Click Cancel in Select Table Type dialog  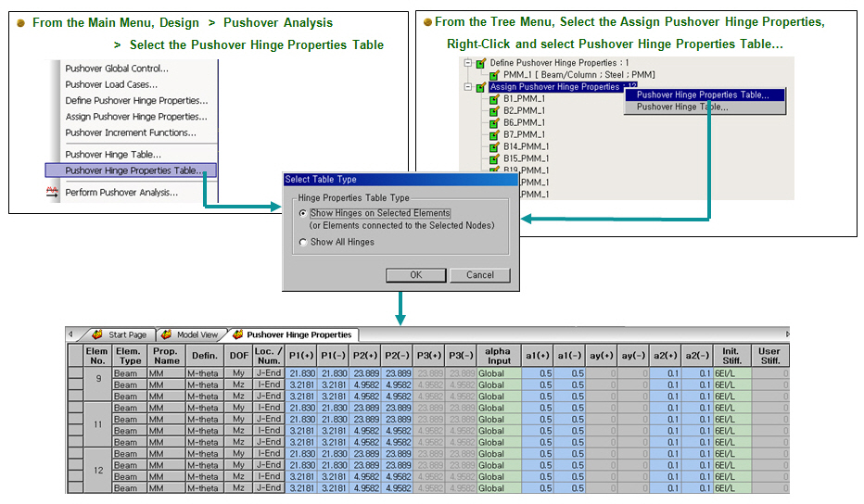[x=480, y=275]
